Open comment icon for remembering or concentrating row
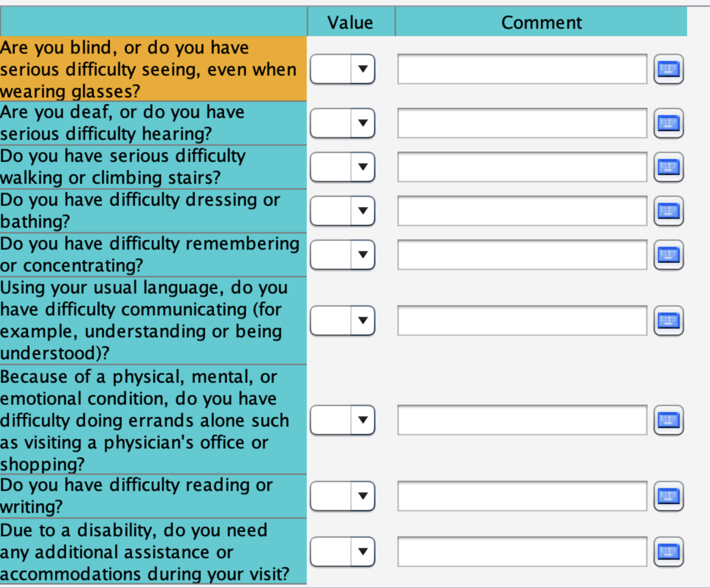Viewport: 710px width, 588px height. [x=669, y=255]
